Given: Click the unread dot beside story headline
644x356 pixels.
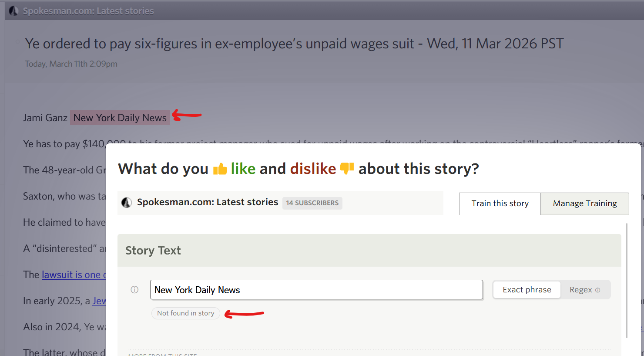Looking at the screenshot, I should click(x=17, y=42).
